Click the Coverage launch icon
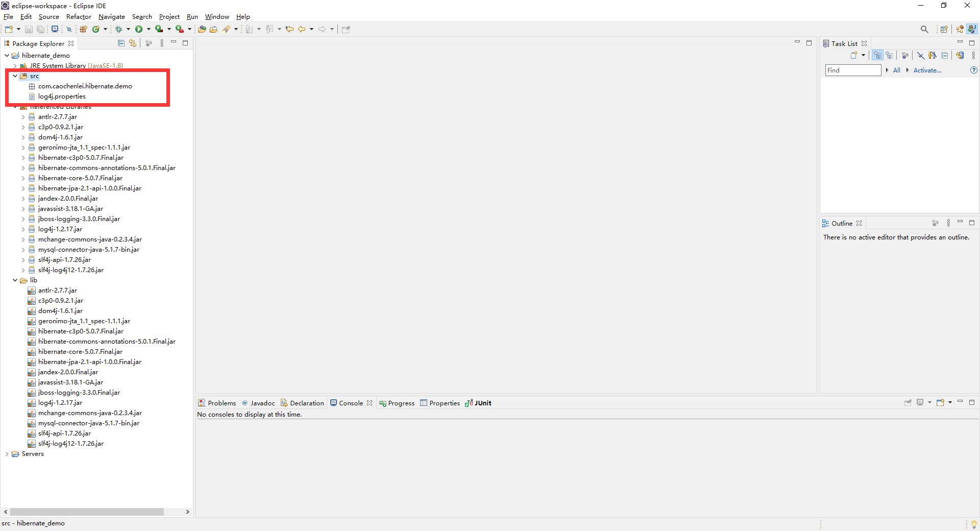Screen dimensions: 980x531 pos(159,29)
